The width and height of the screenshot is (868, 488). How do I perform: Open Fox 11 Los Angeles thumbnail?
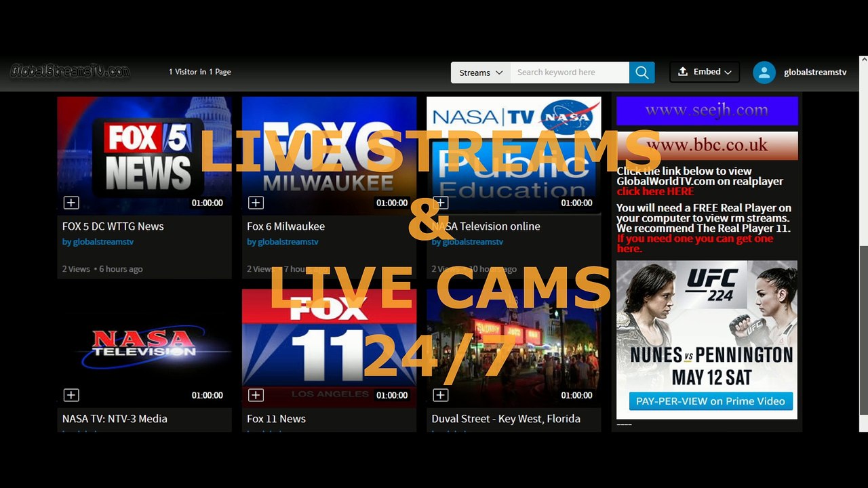[x=329, y=348]
